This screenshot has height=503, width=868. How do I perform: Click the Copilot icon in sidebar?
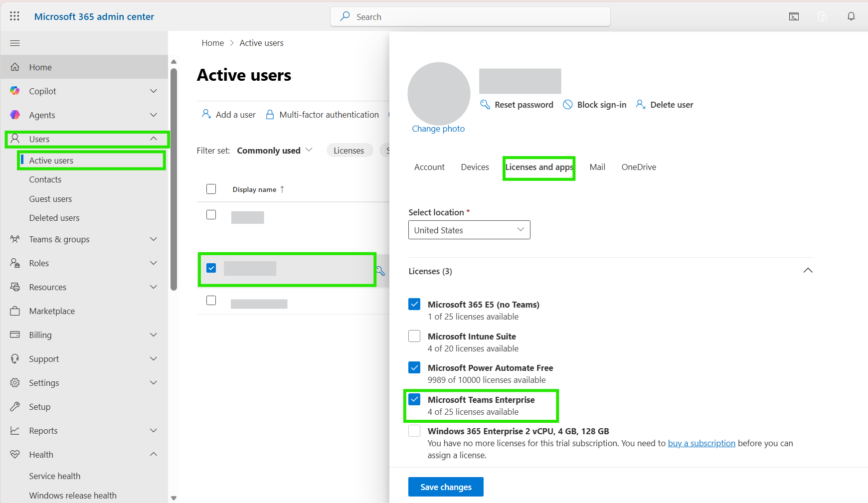(x=15, y=91)
